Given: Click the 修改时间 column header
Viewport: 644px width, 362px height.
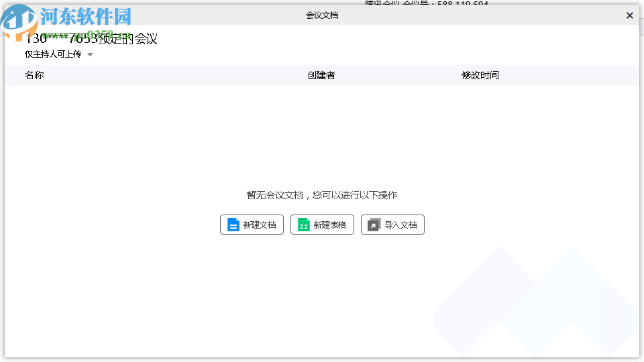Looking at the screenshot, I should [480, 75].
